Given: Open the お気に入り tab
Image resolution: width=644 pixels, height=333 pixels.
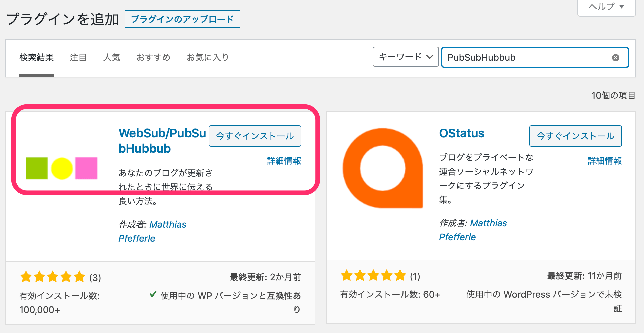Looking at the screenshot, I should pos(207,57).
